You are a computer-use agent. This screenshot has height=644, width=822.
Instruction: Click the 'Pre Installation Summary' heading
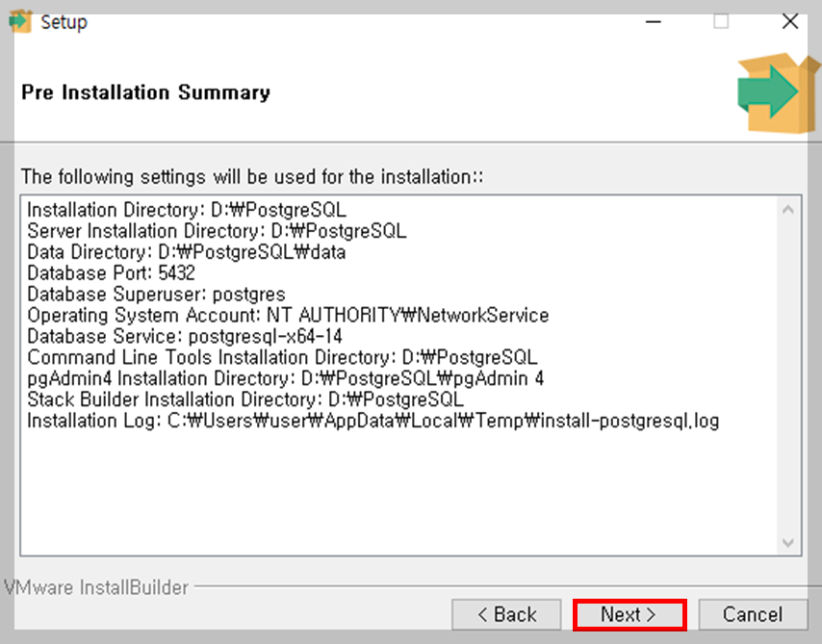(145, 92)
